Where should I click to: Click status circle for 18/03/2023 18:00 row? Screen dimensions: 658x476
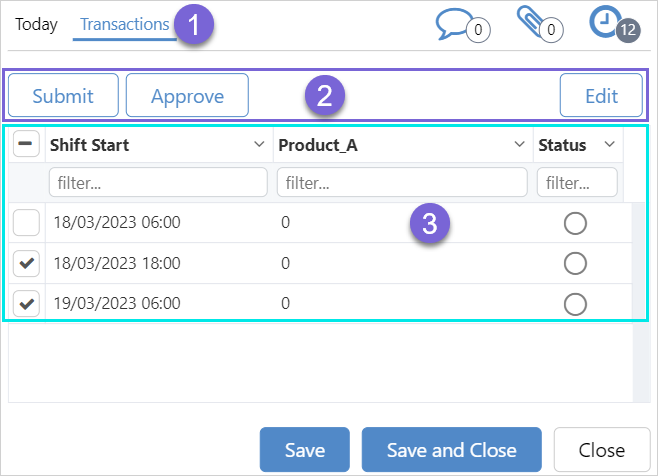[x=575, y=263]
